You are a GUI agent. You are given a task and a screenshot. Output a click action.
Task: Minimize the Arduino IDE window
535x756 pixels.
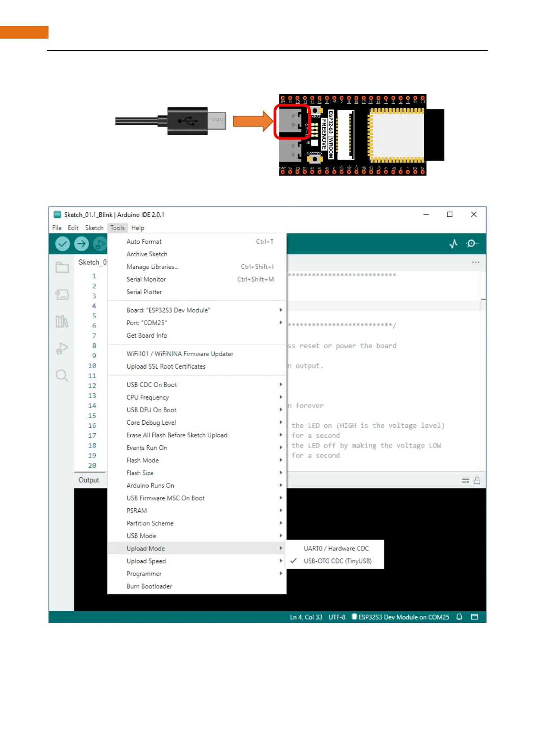click(426, 215)
